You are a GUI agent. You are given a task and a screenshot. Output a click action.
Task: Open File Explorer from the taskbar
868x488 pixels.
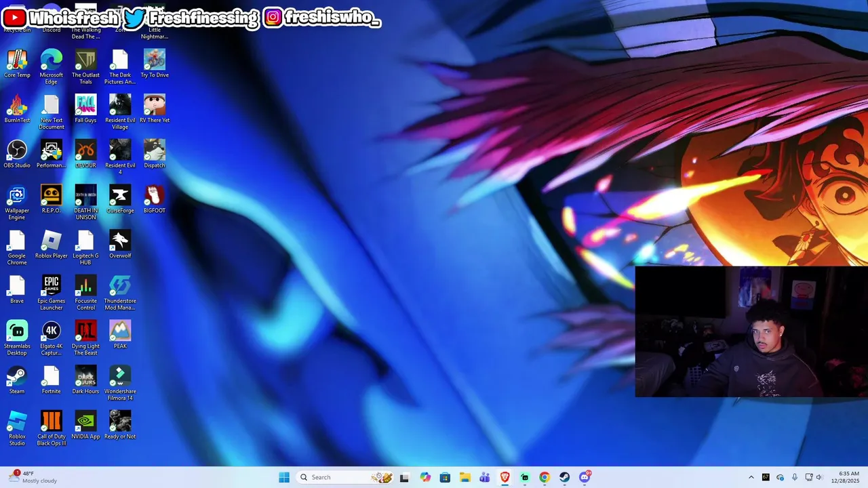click(465, 477)
